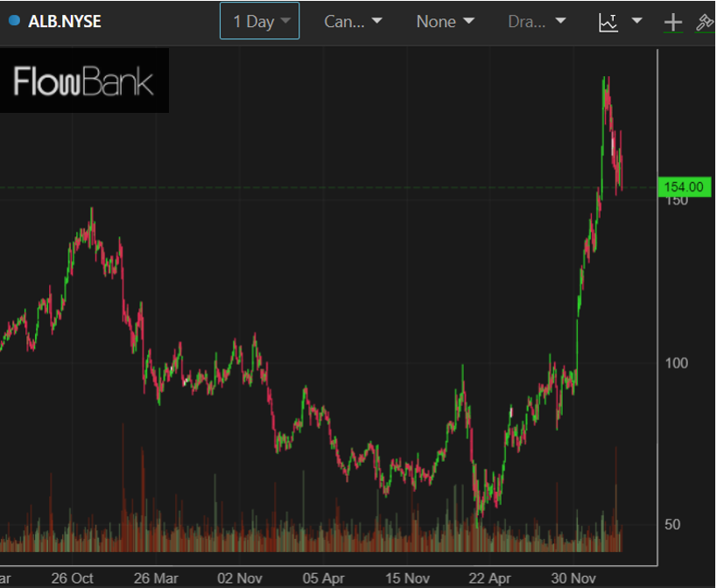Click the arrow next to indicators icon

pos(636,21)
